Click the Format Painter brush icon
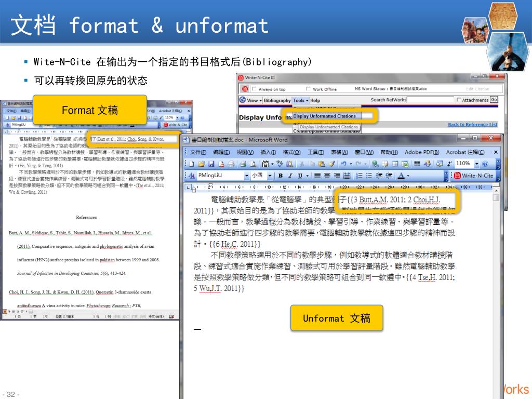Viewport: 532px width, 399px height. pyautogui.click(x=331, y=164)
